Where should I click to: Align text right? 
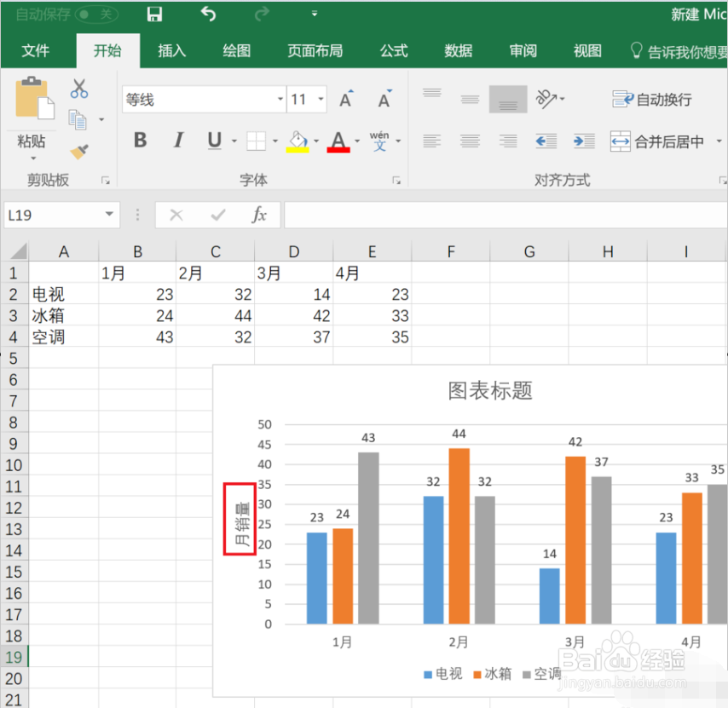point(508,141)
